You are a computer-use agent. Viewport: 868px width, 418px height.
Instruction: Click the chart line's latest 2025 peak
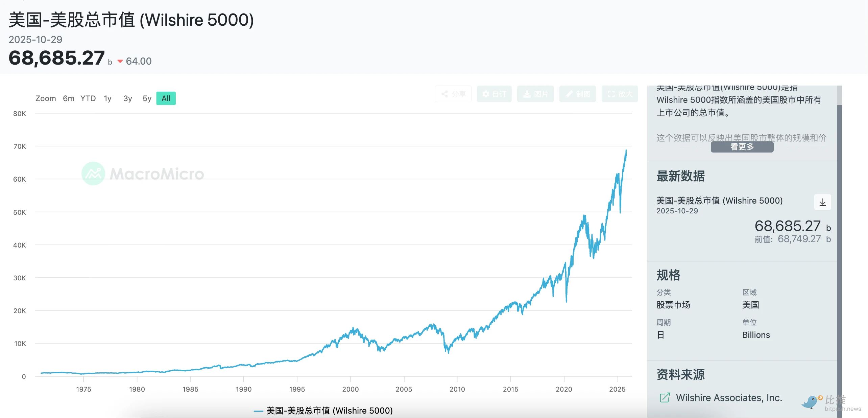tap(626, 151)
